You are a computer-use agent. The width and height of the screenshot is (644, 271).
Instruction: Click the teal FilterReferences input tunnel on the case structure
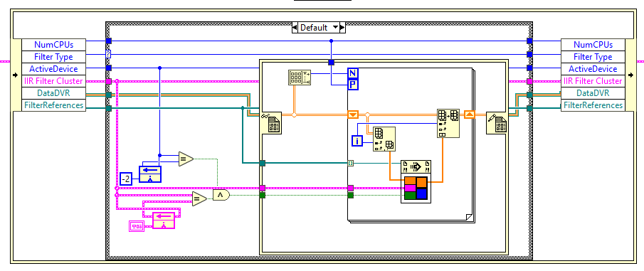point(108,108)
